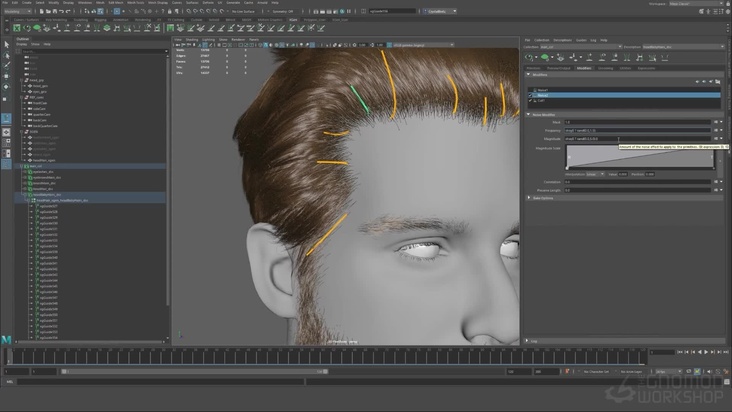This screenshot has width=732, height=412.
Task: Open Frequency expression editor icon
Action: click(715, 130)
